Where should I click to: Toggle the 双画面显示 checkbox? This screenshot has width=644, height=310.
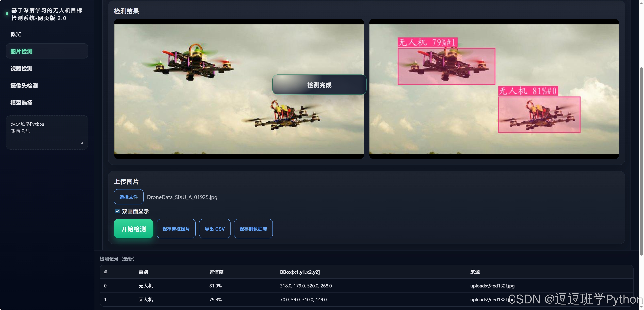(x=117, y=211)
